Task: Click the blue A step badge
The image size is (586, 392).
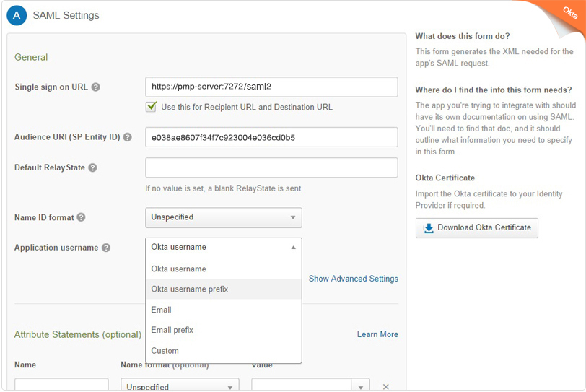Action: (17, 15)
